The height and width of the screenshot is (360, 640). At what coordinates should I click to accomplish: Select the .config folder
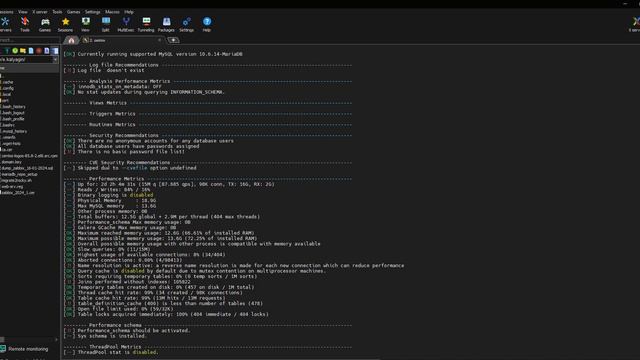(8, 88)
